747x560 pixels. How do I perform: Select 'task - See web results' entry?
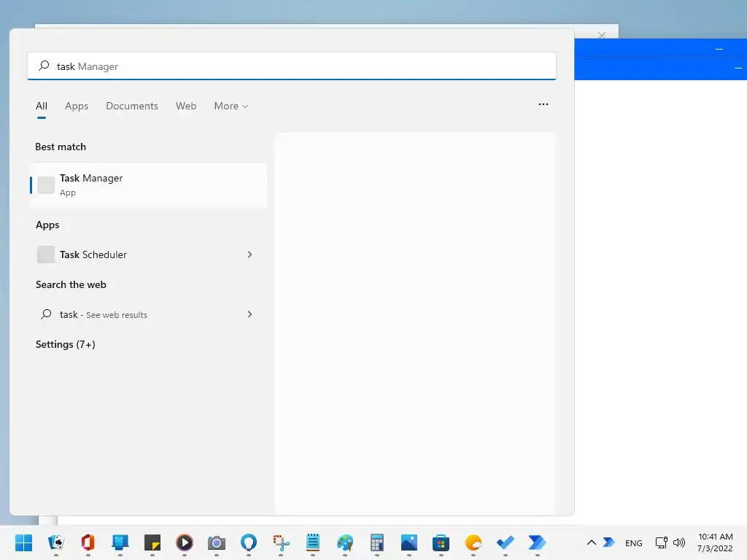coord(148,314)
